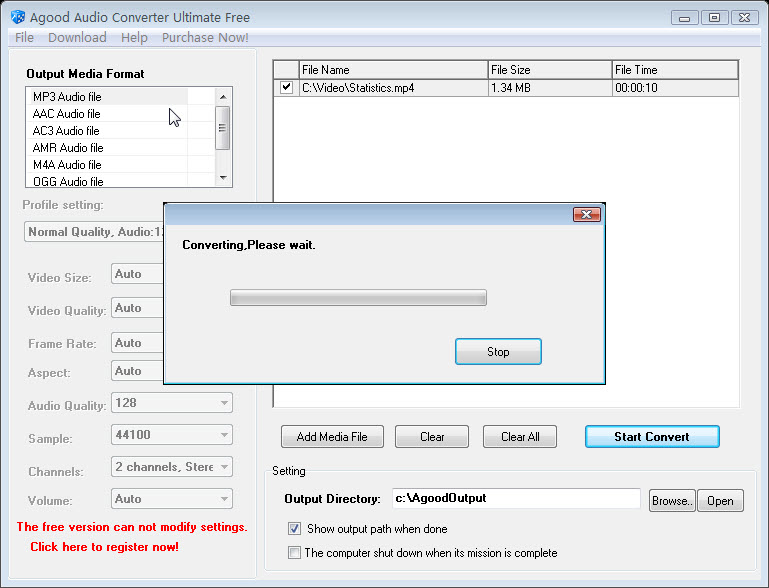Image resolution: width=769 pixels, height=588 pixels.
Task: Click the 1.34 MB file size cell
Action: [550, 88]
